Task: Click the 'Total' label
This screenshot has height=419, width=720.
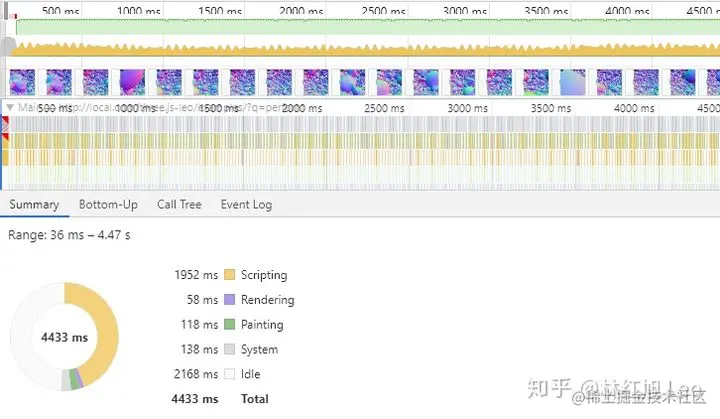Action: pyautogui.click(x=255, y=399)
